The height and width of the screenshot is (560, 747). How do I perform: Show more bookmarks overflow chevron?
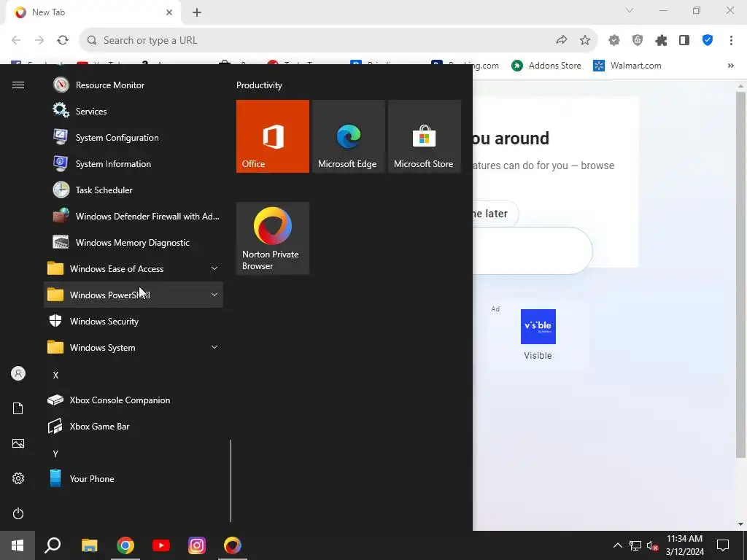731,66
